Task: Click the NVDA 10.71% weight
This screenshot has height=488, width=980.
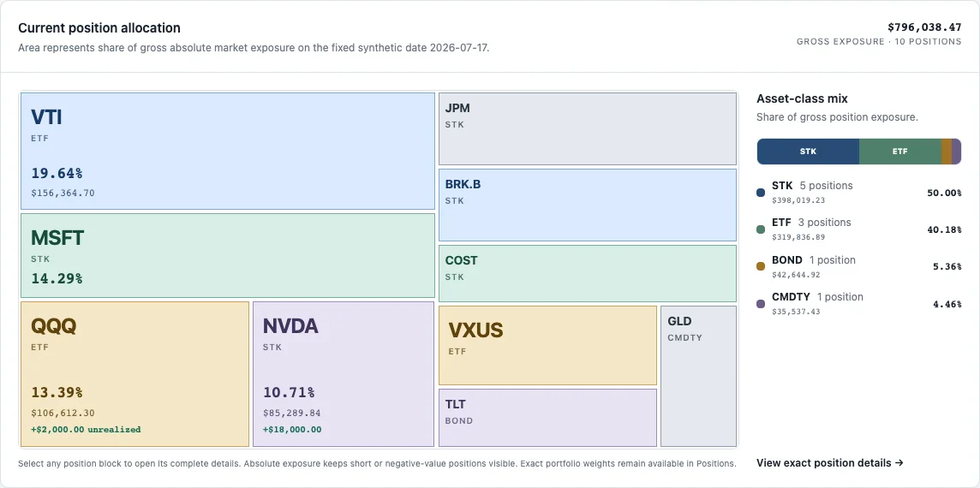Action: coord(289,392)
